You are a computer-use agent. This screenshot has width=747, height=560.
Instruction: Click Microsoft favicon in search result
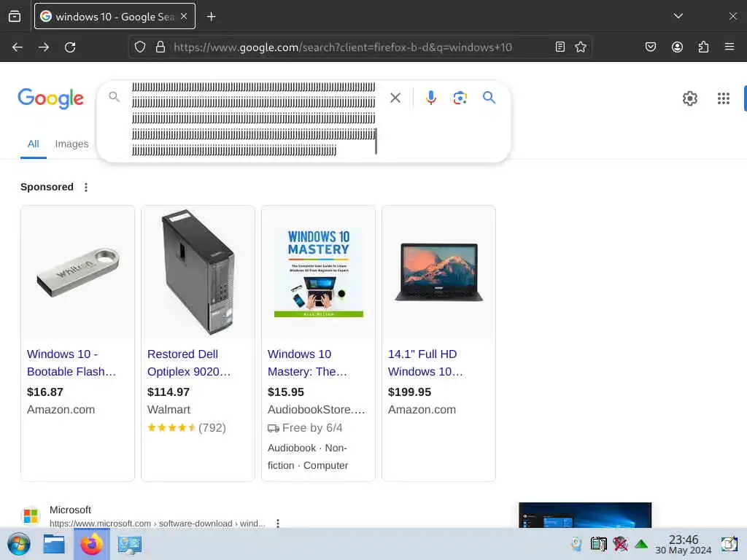click(31, 516)
